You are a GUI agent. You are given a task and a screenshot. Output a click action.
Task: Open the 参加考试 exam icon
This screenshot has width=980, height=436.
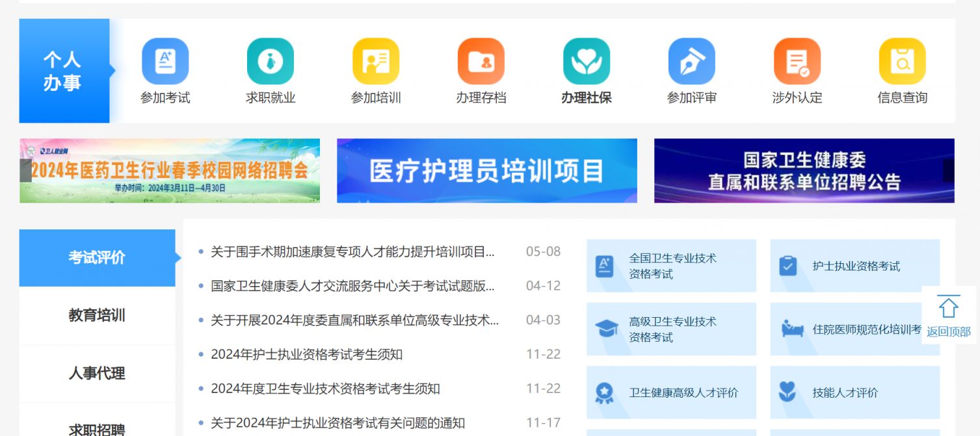coord(165,62)
